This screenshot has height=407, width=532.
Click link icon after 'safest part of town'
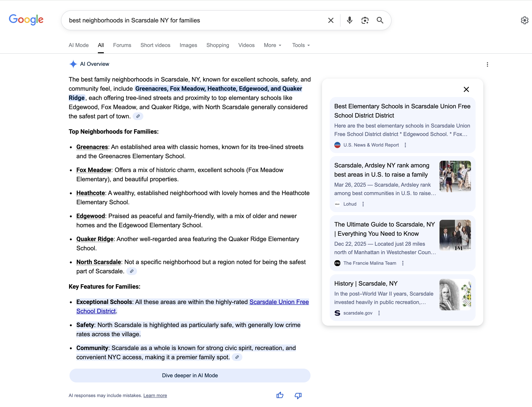[x=138, y=116]
